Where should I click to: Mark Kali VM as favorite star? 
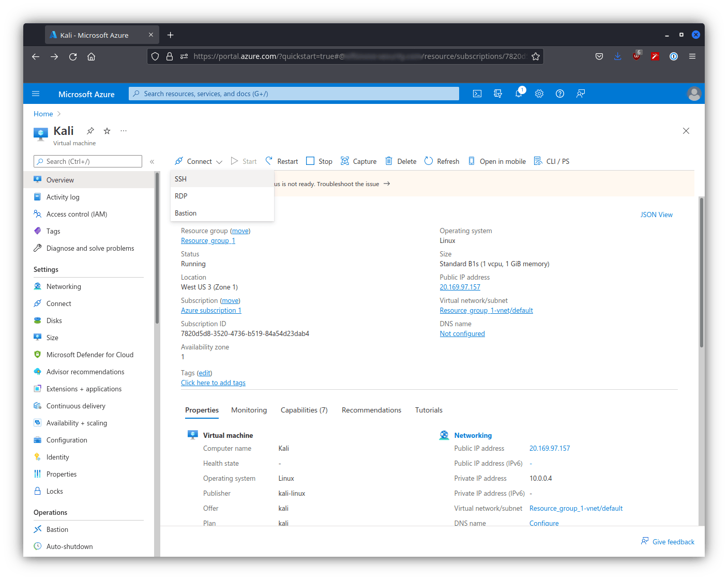pyautogui.click(x=107, y=131)
